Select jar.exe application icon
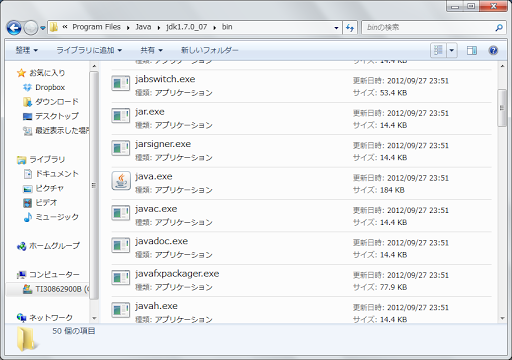This screenshot has width=512, height=360. coord(120,115)
